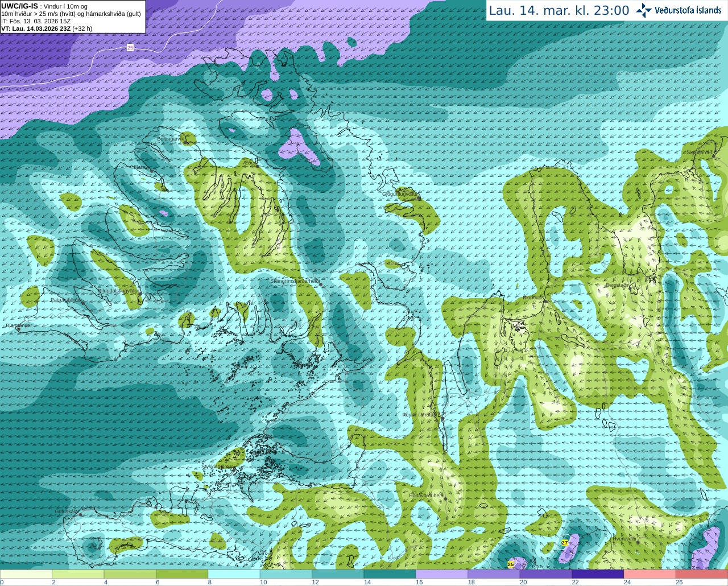
Task: Click the Æðey station label
Action: (x=250, y=162)
